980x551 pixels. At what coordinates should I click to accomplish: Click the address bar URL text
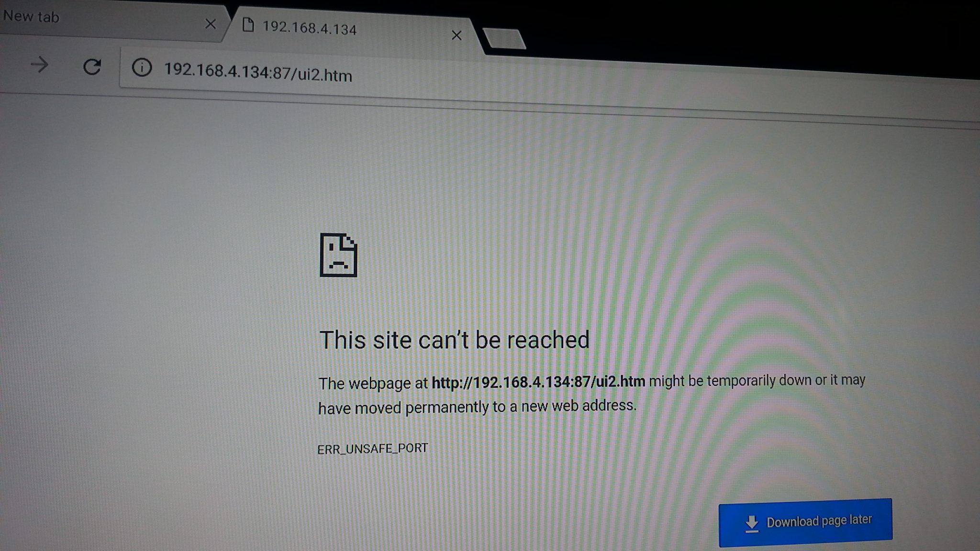[x=258, y=73]
